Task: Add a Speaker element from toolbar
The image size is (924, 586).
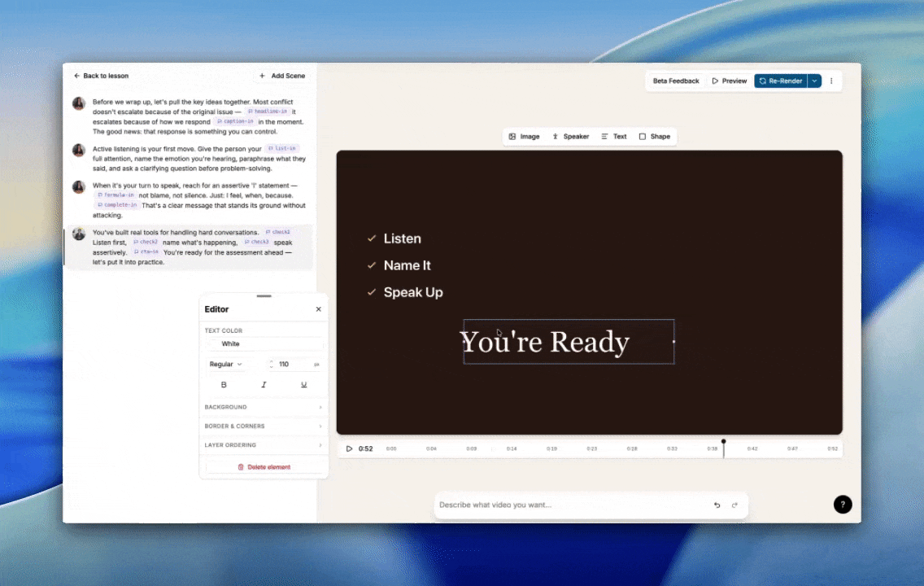Action: click(x=570, y=136)
